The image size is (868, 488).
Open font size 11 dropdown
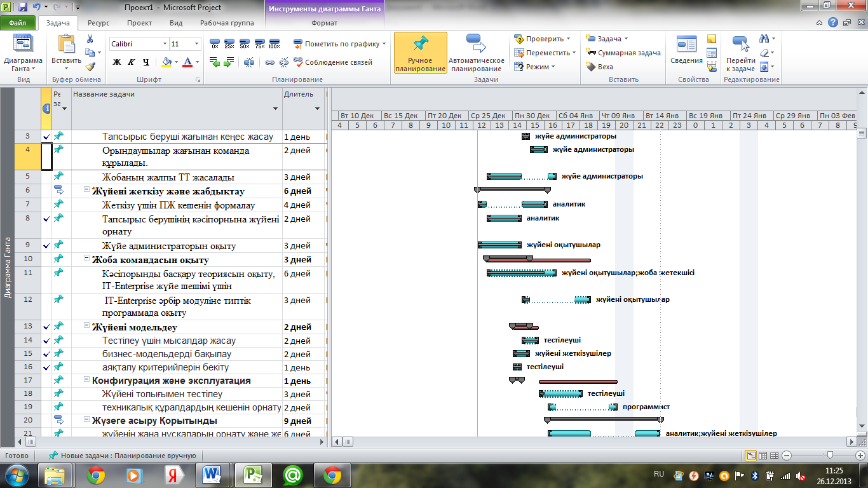point(197,44)
